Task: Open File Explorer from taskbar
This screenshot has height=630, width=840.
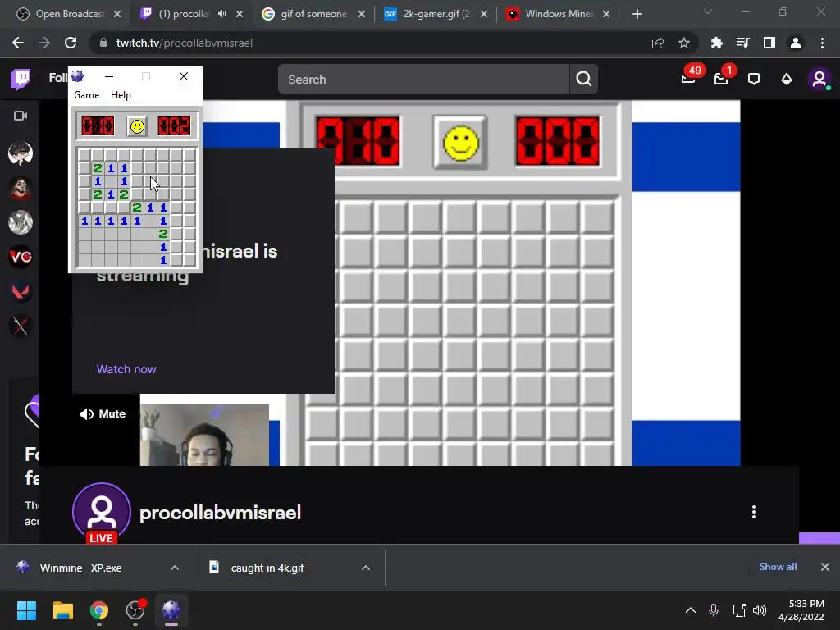Action: pos(62,610)
